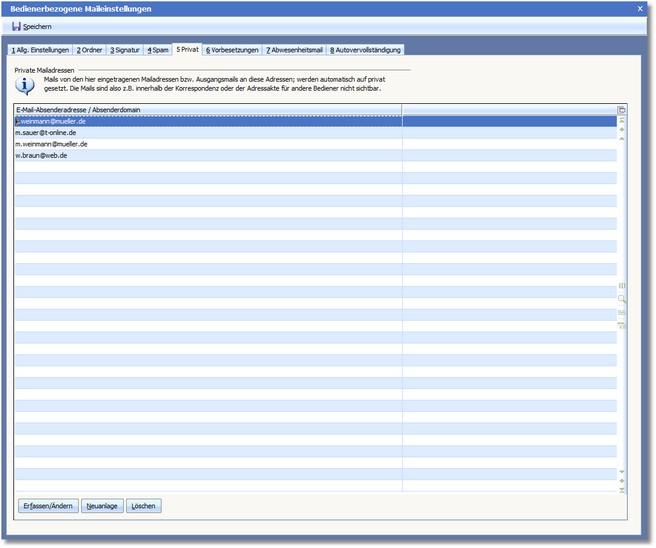The width and height of the screenshot is (656, 548).
Task: Click the column chooser icon above the magnifier
Action: point(622,286)
